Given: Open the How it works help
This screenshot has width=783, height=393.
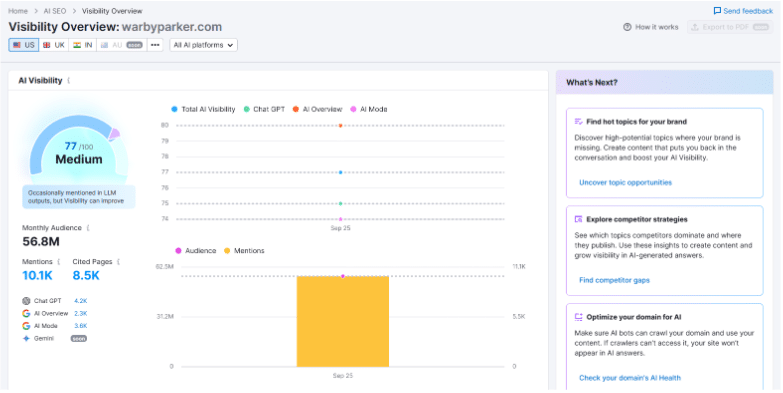Looking at the screenshot, I should 651,27.
